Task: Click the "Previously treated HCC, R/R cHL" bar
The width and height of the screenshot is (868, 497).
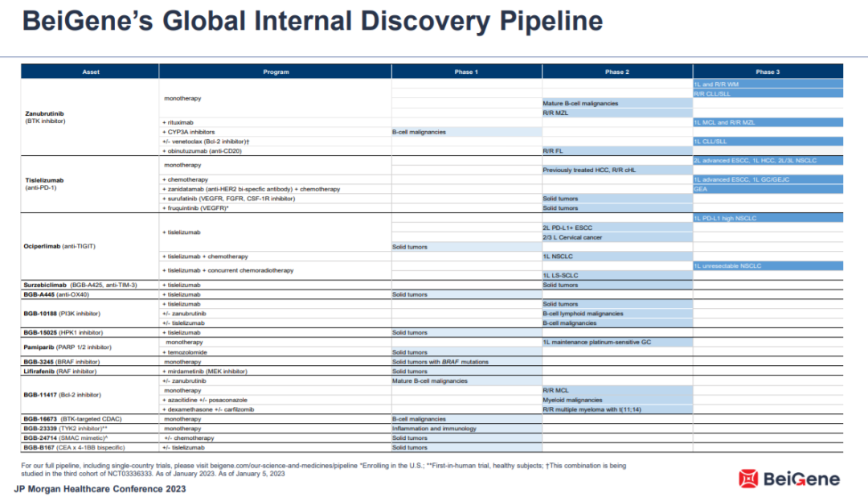Action: [617, 170]
